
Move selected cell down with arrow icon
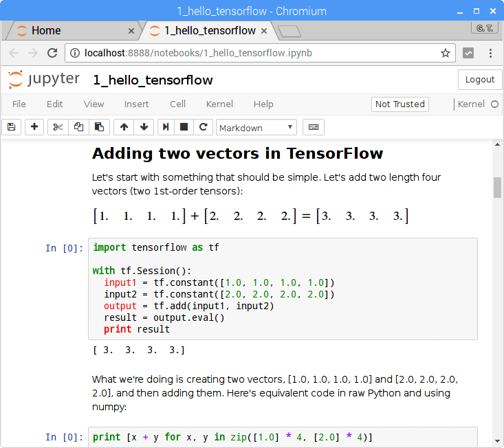[x=144, y=127]
